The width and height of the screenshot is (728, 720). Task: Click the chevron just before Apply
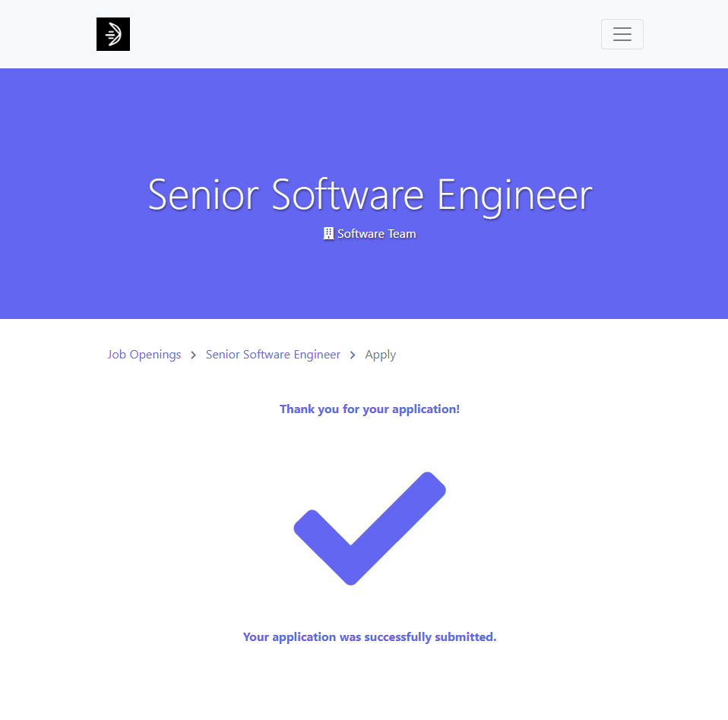(353, 355)
